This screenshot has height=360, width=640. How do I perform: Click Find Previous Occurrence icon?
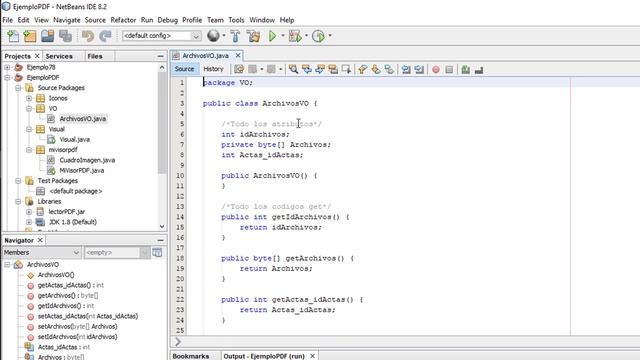coord(307,69)
